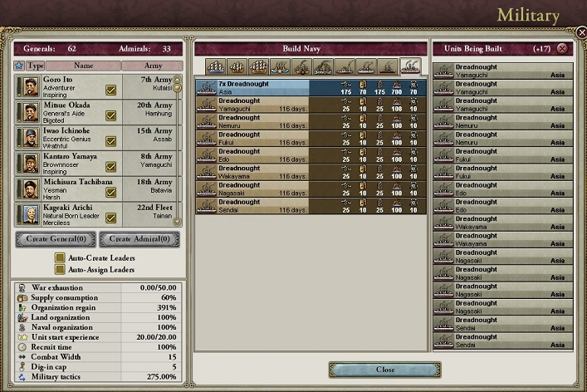
Task: Click the Supply consumption icon
Action: click(x=22, y=298)
